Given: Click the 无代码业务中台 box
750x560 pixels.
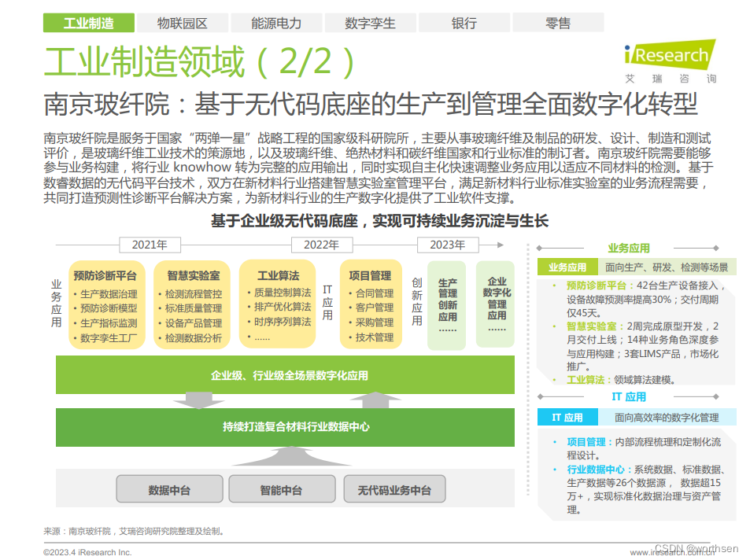Looking at the screenshot, I should 394,489.
